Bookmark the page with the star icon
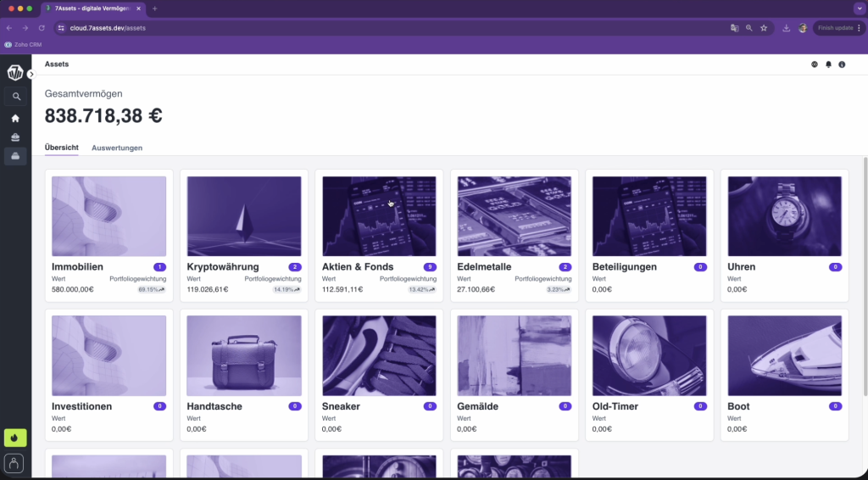Viewport: 868px width, 480px height. tap(764, 28)
